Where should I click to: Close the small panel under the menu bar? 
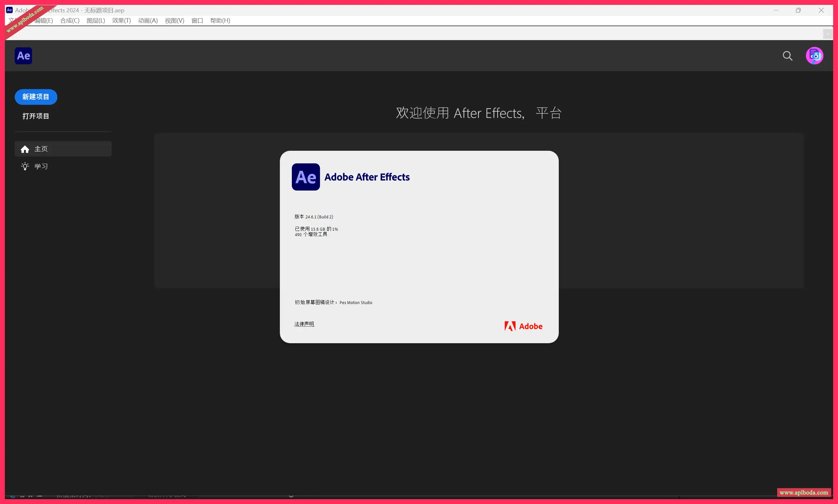click(x=828, y=34)
